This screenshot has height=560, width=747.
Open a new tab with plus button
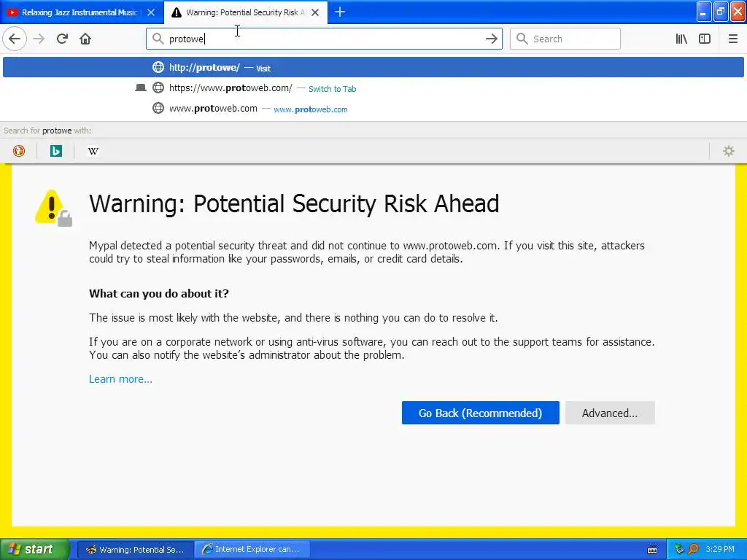(x=340, y=12)
